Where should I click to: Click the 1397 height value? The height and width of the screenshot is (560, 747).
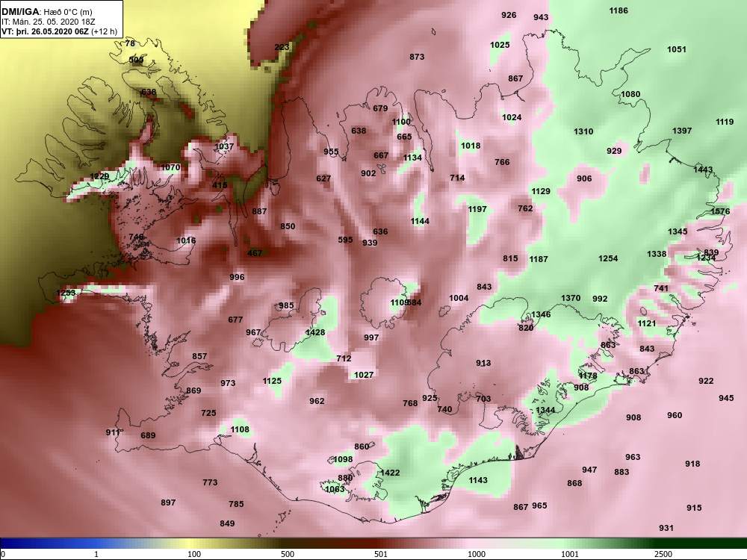coord(682,131)
